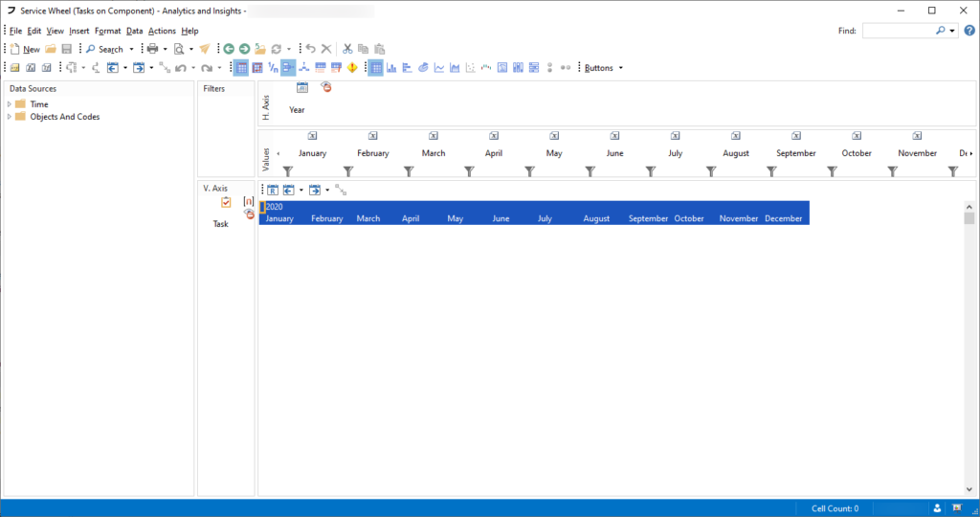Select the line chart view icon

point(439,68)
